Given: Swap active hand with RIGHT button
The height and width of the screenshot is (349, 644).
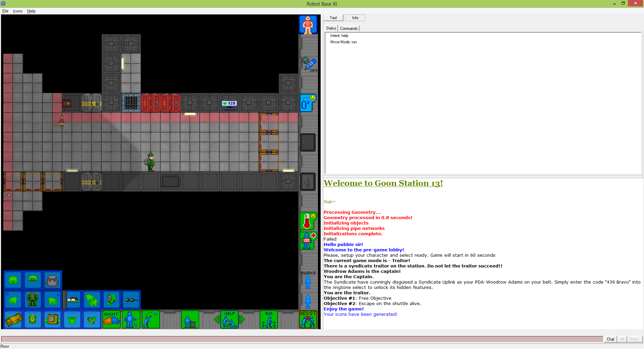Looking at the screenshot, I should click(x=111, y=319).
